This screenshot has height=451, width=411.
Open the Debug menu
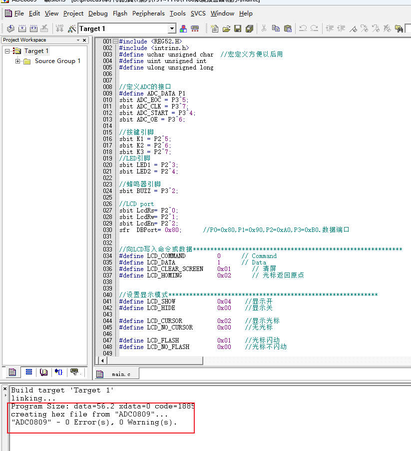pyautogui.click(x=98, y=13)
